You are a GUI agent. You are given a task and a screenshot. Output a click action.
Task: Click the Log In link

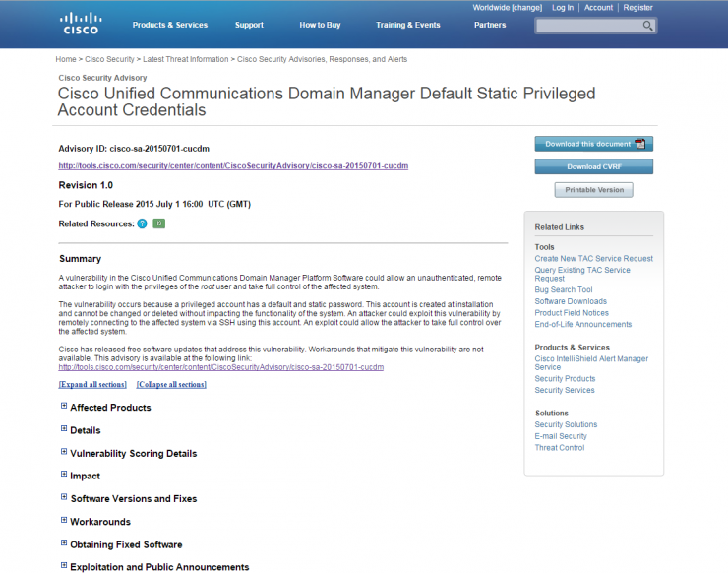pos(563,8)
